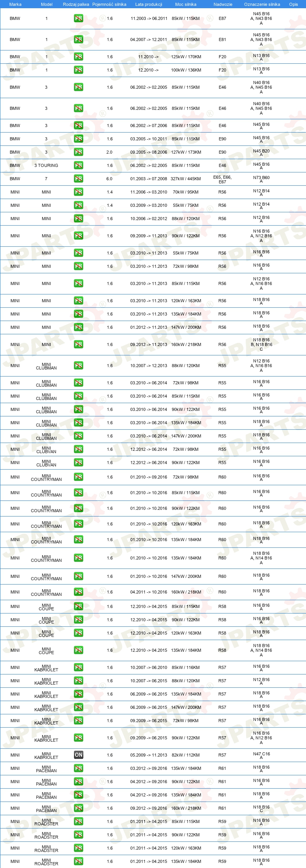Screen dimensions: 306x868
Task: Select the '82kW / 112KM' power cell
Action: click(186, 755)
